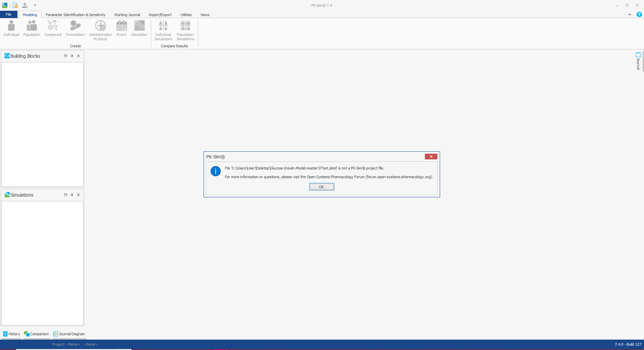Viewport: 644px width, 350px height.
Task: Select the Event creation icon
Action: pos(121,29)
